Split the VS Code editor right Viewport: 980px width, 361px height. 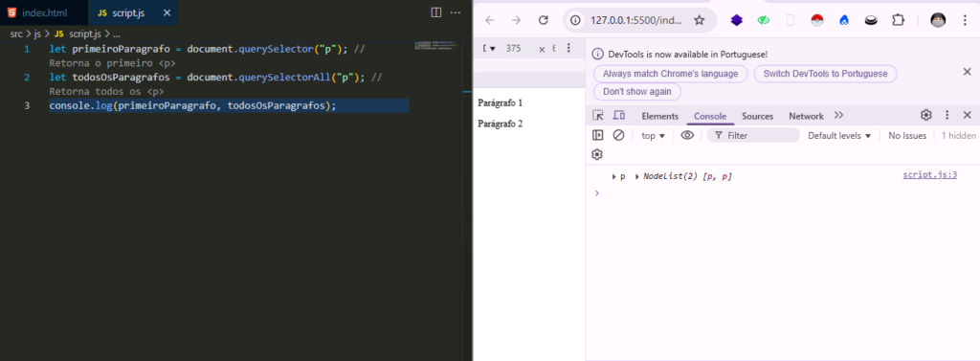coord(436,12)
